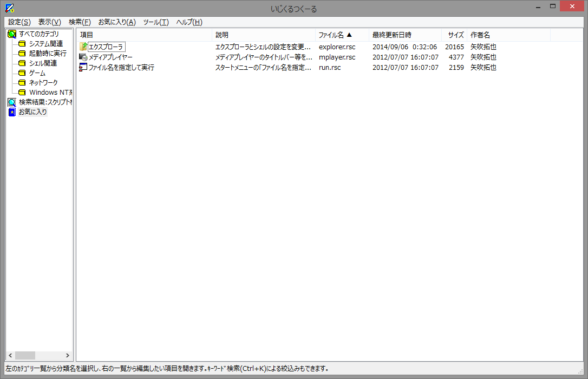Open the 検索(F) menu

[80, 22]
